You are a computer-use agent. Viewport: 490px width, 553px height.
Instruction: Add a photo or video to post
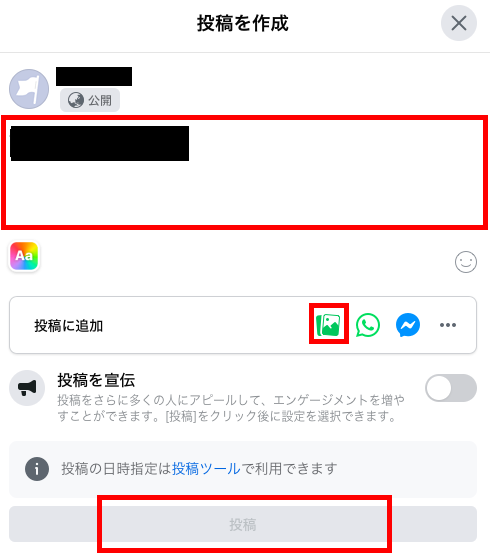pyautogui.click(x=328, y=324)
